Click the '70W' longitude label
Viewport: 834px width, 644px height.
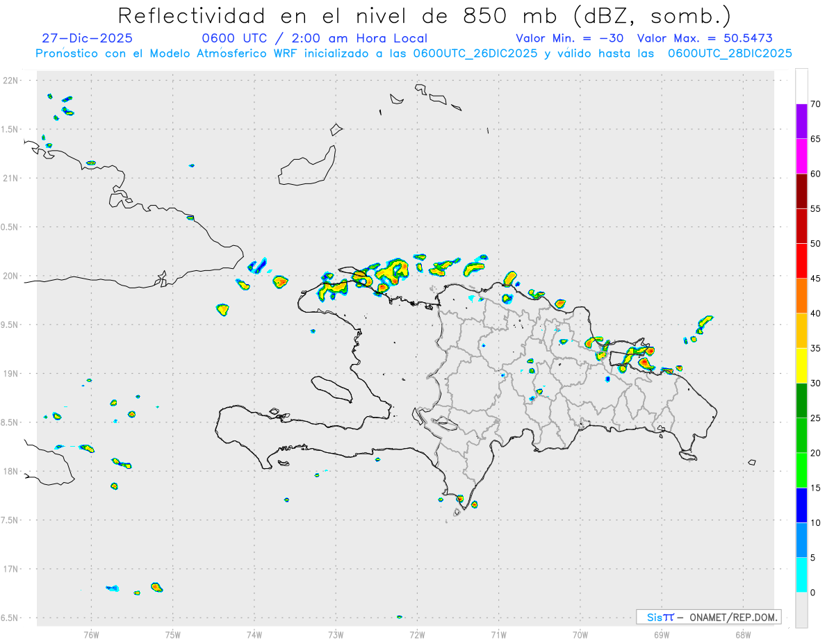tap(580, 635)
